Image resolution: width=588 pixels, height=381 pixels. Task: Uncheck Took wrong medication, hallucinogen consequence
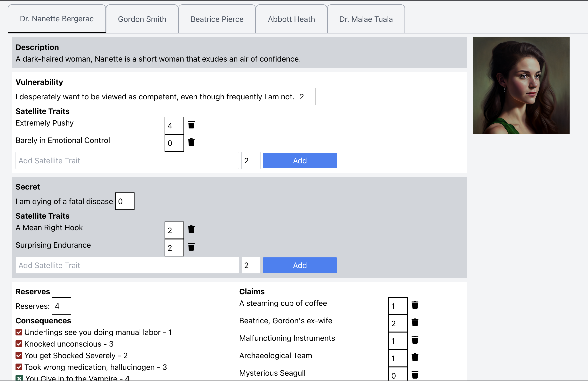(x=19, y=367)
